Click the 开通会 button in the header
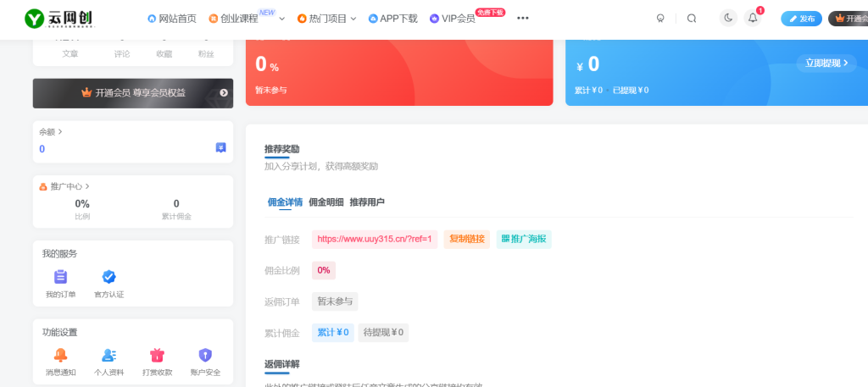Viewport: 868px width, 387px height. pos(849,19)
